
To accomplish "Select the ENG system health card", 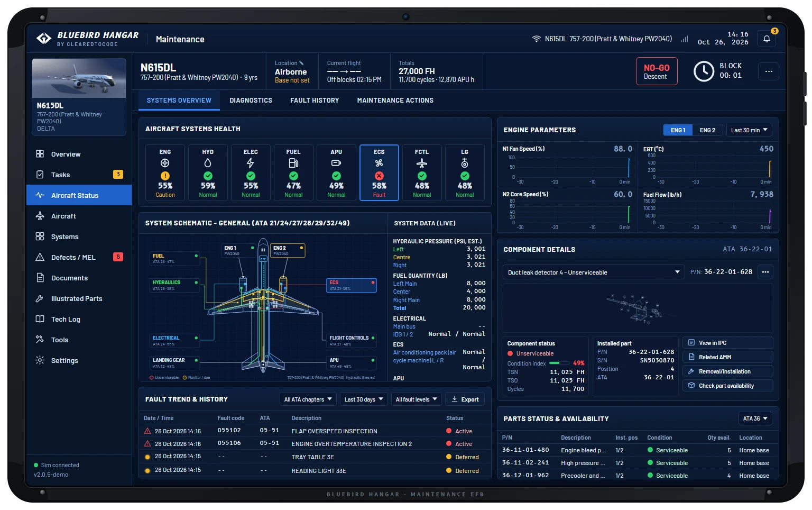I will point(165,172).
